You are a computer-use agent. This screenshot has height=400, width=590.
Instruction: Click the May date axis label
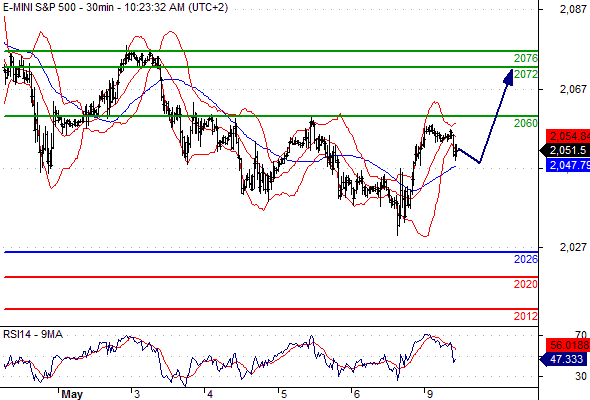click(x=72, y=394)
